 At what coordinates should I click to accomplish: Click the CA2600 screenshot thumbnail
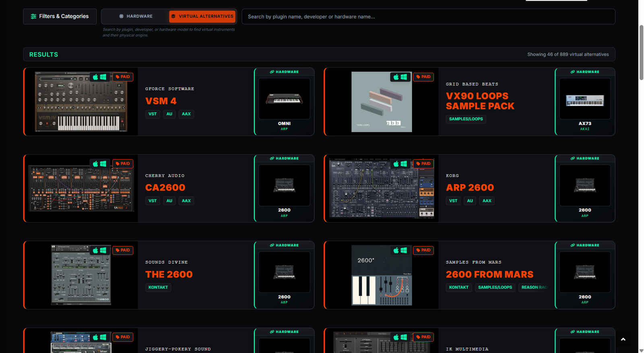(81, 189)
